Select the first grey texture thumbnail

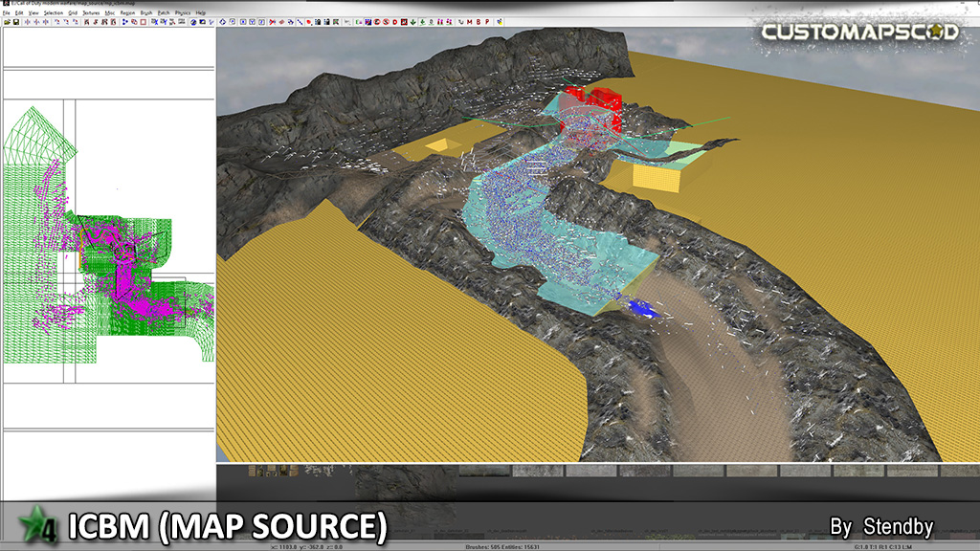[x=484, y=470]
